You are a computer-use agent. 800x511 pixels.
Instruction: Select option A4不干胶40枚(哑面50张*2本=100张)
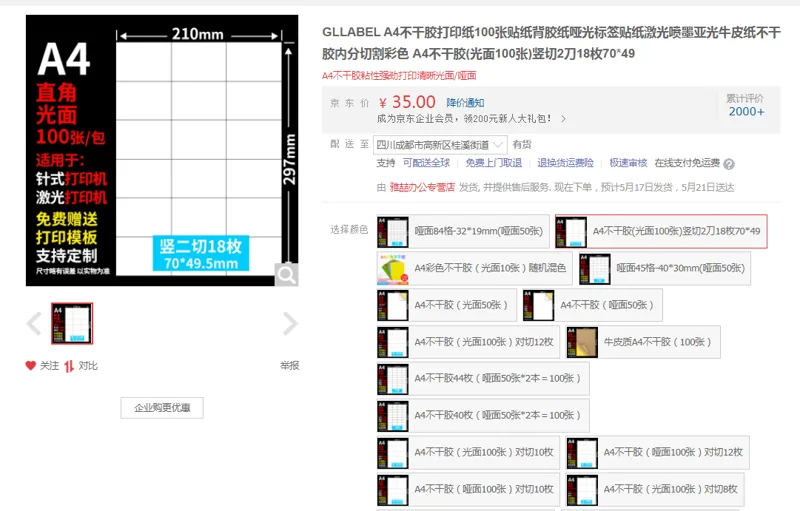[x=483, y=415]
